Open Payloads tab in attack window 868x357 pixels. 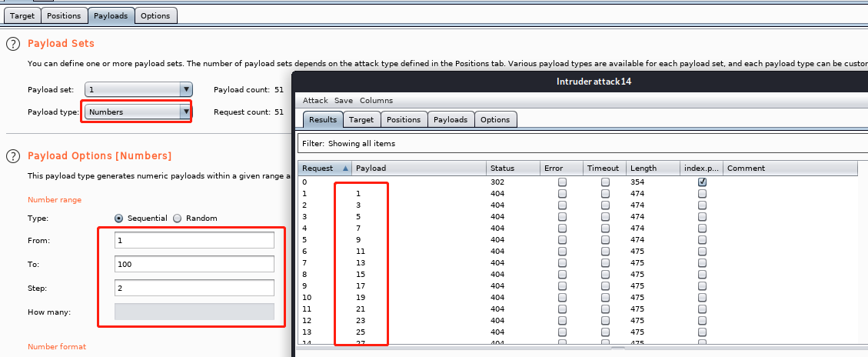[451, 119]
